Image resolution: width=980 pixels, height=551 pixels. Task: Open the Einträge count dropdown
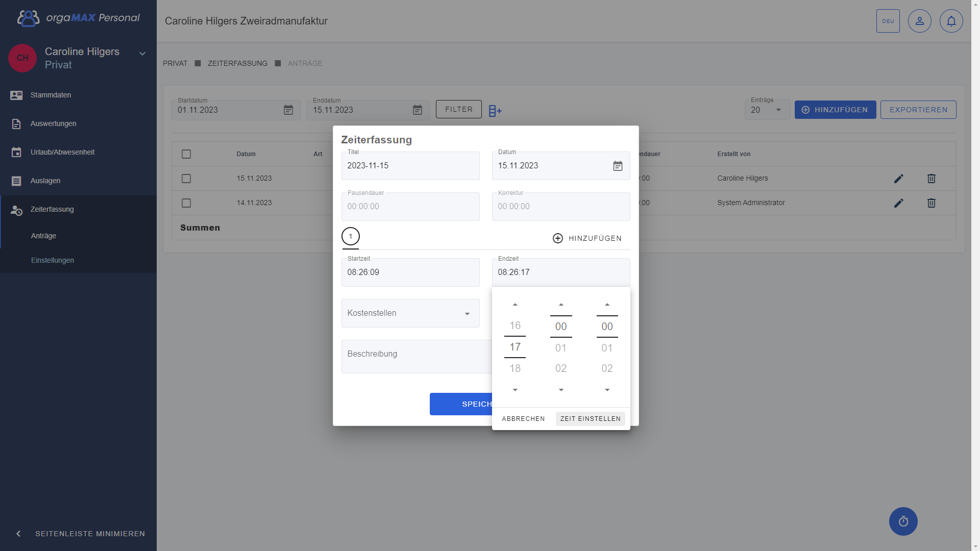tap(778, 110)
